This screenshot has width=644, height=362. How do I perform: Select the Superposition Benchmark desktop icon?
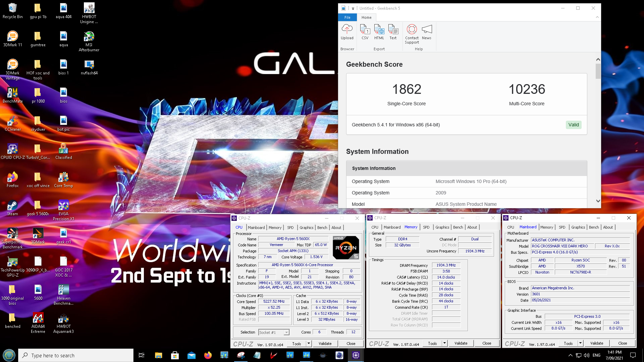click(13, 238)
